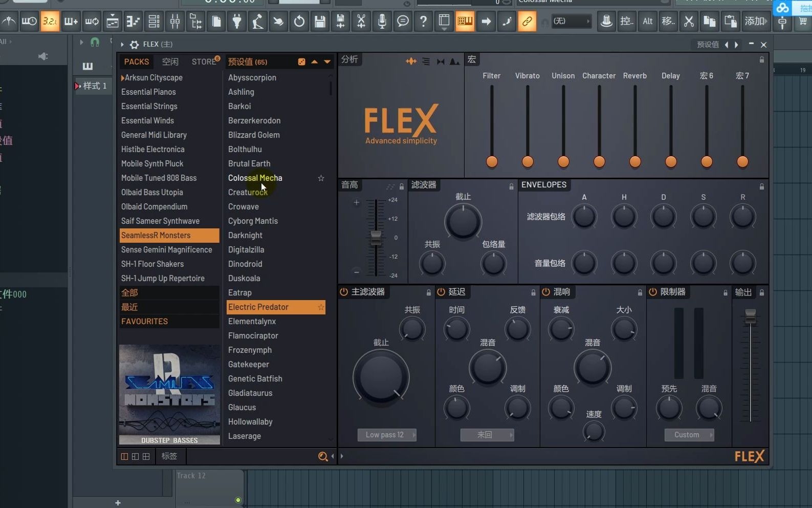Click the output volume fader handle

[x=751, y=316]
